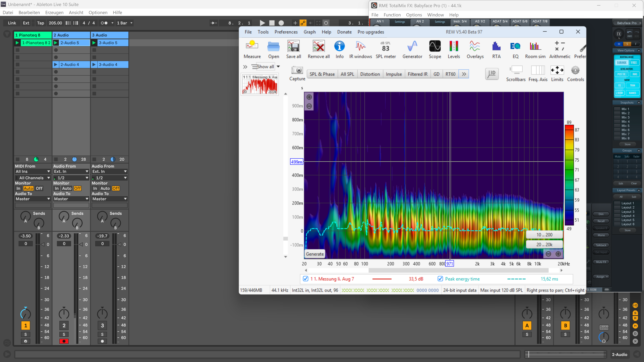Show more graph tabs chevron
The image size is (644, 362).
pos(464,74)
